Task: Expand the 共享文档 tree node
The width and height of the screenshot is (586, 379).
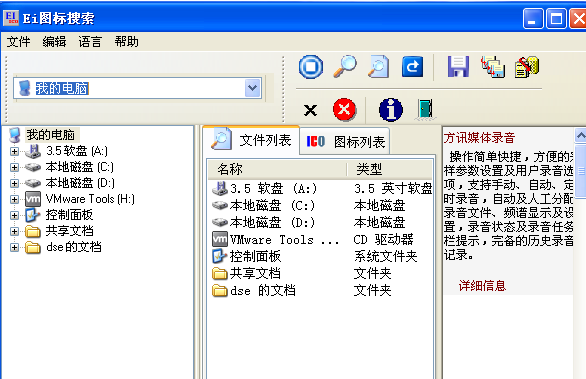Action: pyautogui.click(x=14, y=231)
